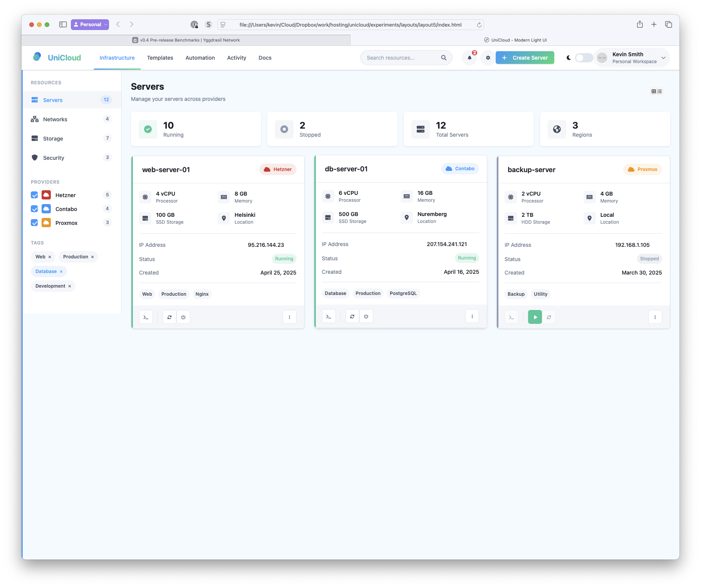Switch servers layout with grid/list view icon
The height and width of the screenshot is (588, 701).
tap(656, 91)
